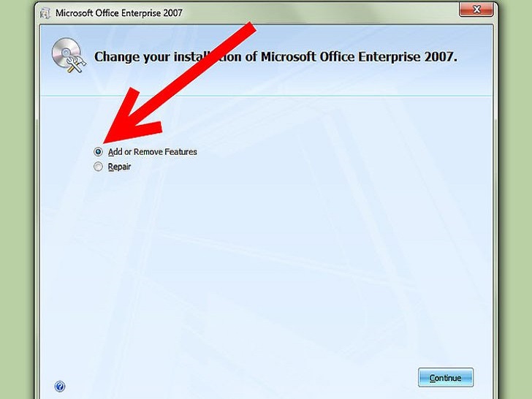Click "2007." at end of heading

440,57
